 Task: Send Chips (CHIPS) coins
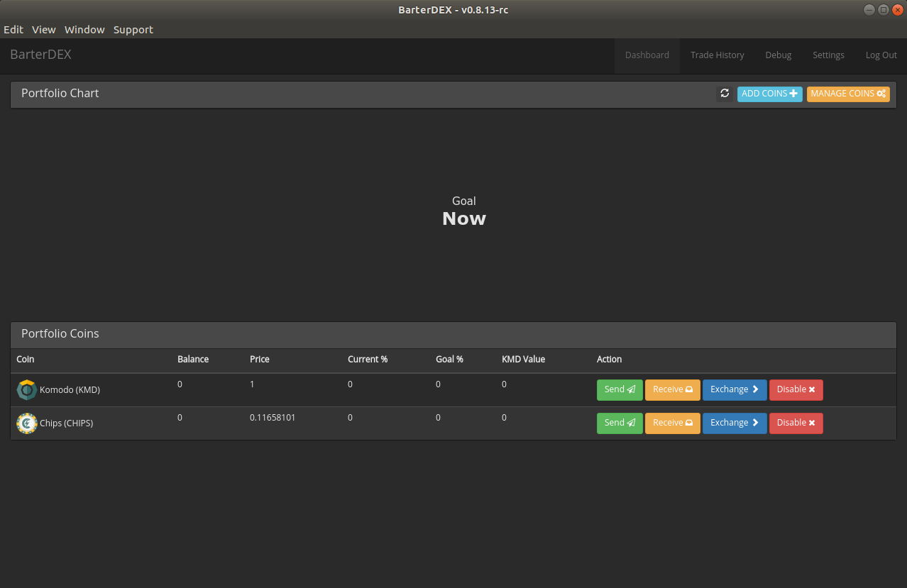tap(620, 423)
